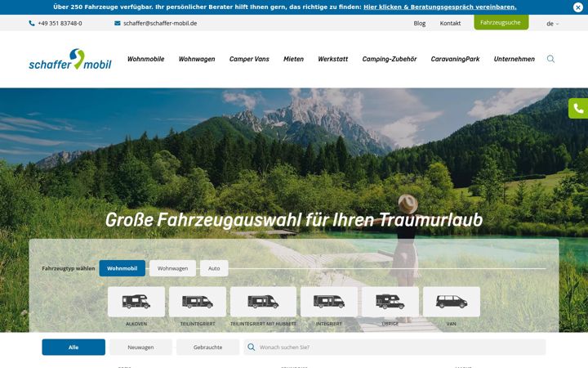Viewport: 588px width, 368px height.
Task: Select the Auto vehicle type tab
Action: 214,268
